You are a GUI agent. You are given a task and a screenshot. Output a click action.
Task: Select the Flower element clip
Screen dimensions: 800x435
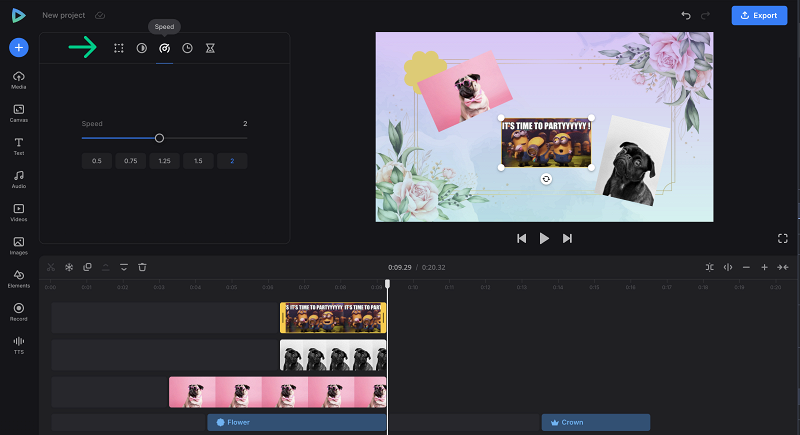point(296,422)
